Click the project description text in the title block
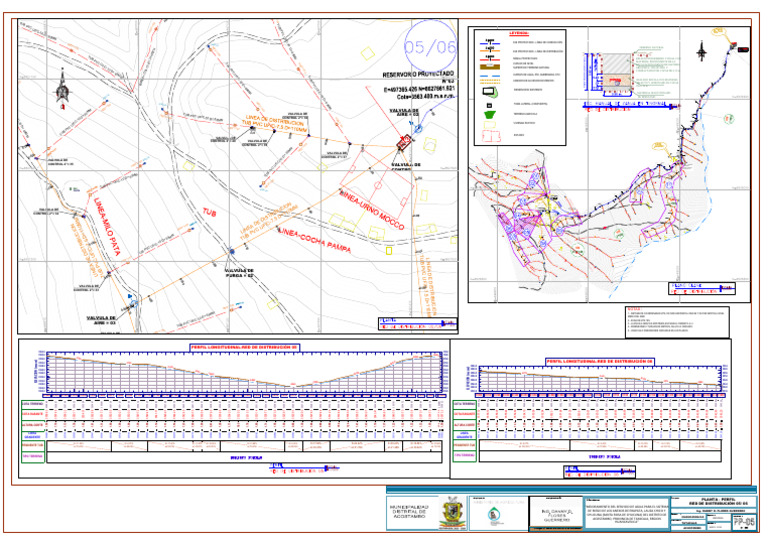 [627, 514]
